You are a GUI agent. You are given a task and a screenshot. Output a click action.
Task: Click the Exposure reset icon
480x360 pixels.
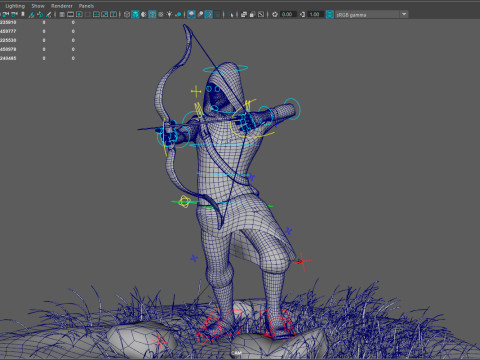pos(275,14)
